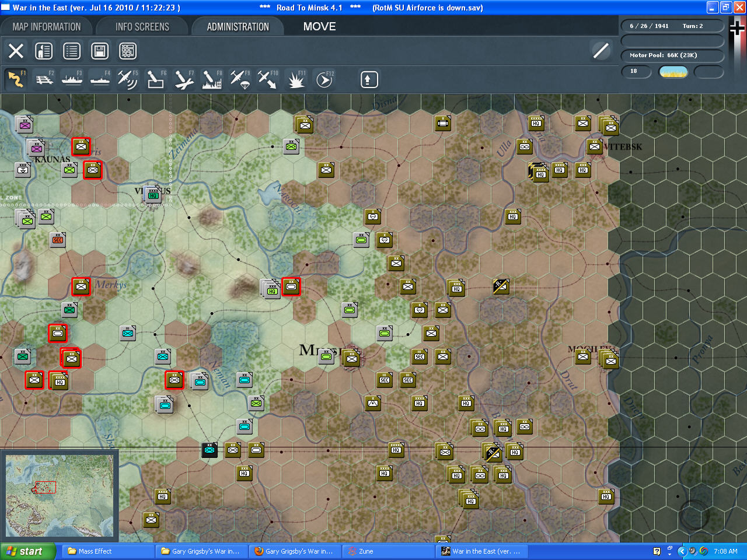
Task: Select the F6 bomb unit mode icon
Action: tap(156, 79)
